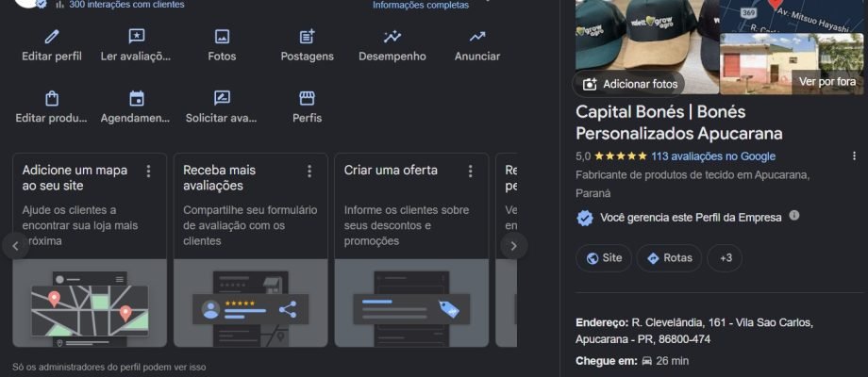Open Editar produtos shopping bag icon
The width and height of the screenshot is (868, 377).
(x=52, y=98)
